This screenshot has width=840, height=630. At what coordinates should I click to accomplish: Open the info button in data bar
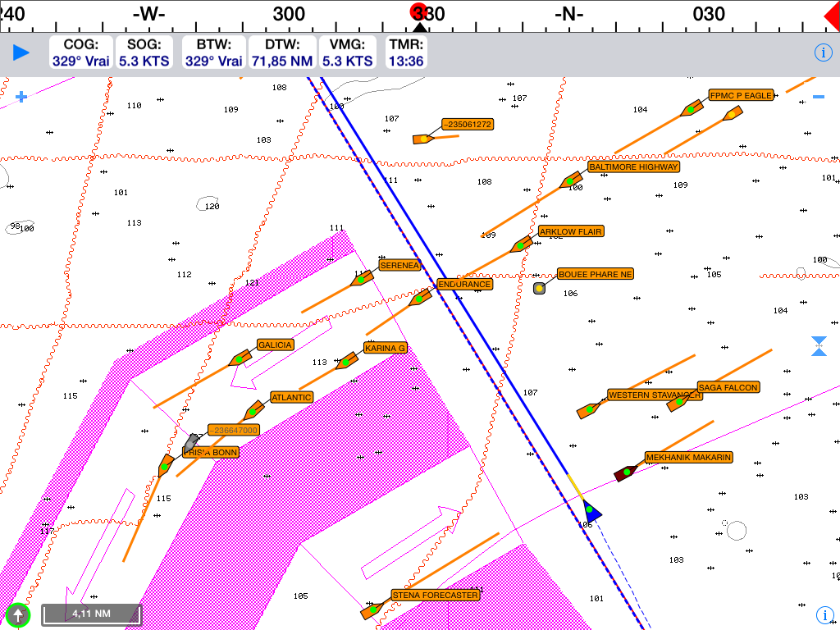823,52
